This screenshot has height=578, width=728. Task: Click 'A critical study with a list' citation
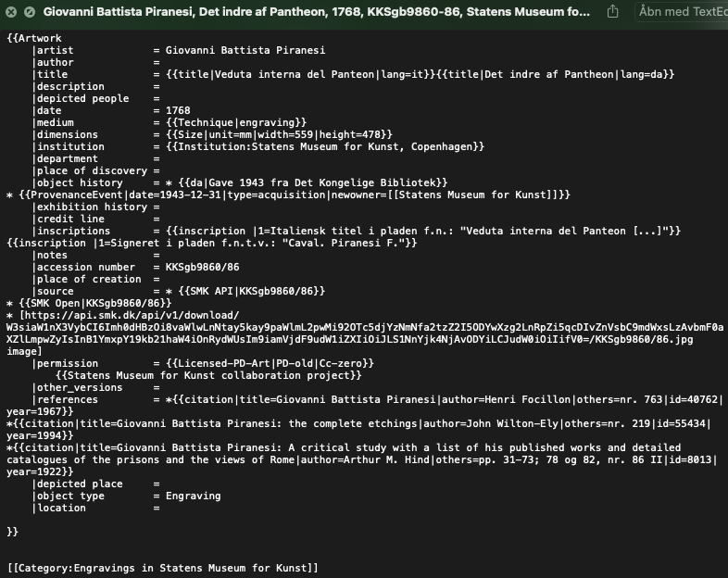pyautogui.click(x=344, y=448)
